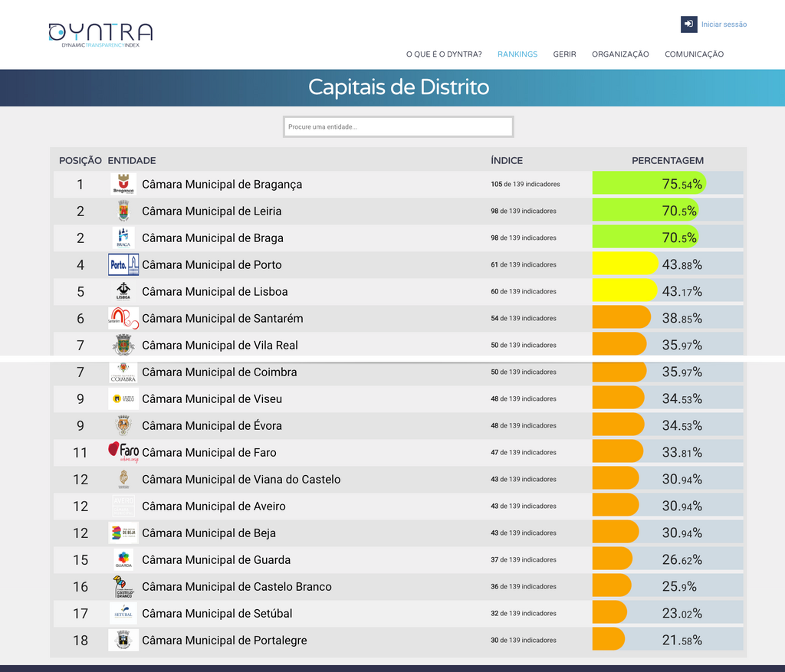Select Câmara Municipal de Santarém entry

[222, 318]
